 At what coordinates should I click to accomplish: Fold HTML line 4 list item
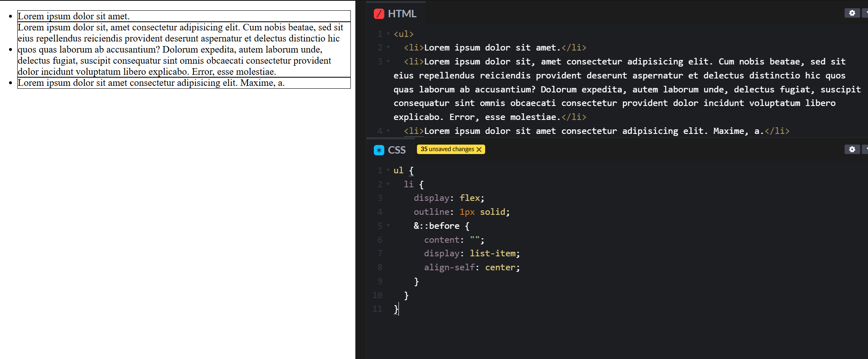pyautogui.click(x=388, y=131)
